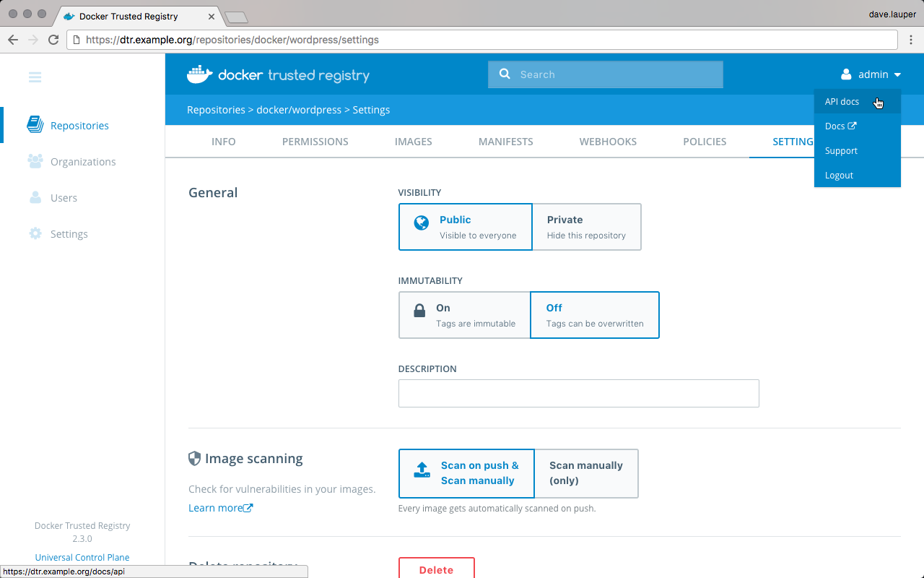Click the browser reload icon
The image size is (924, 578).
tap(53, 40)
